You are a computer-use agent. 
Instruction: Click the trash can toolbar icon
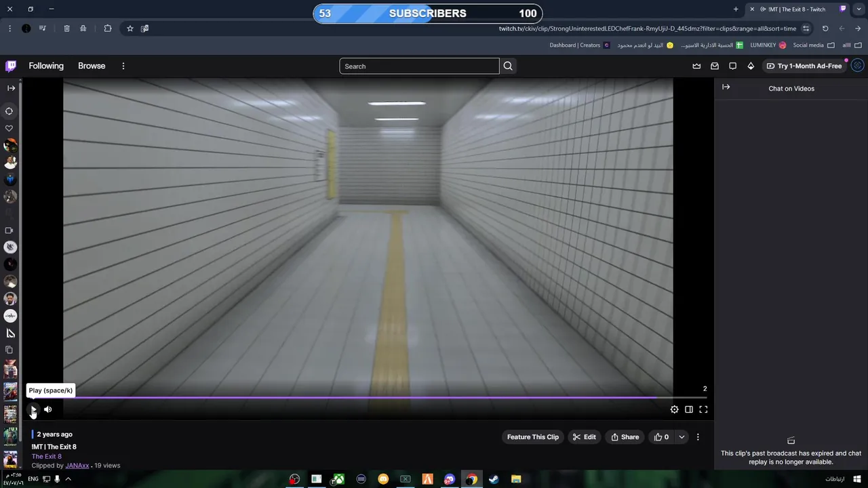(66, 28)
